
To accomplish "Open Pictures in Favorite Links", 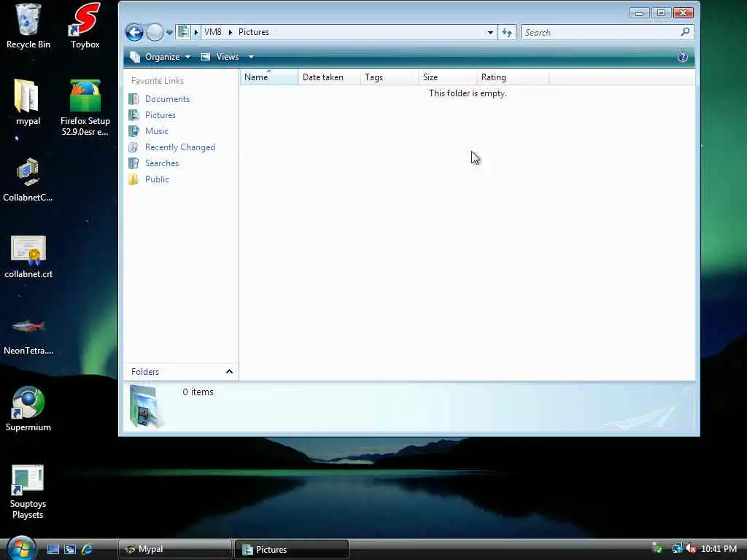I will click(160, 115).
